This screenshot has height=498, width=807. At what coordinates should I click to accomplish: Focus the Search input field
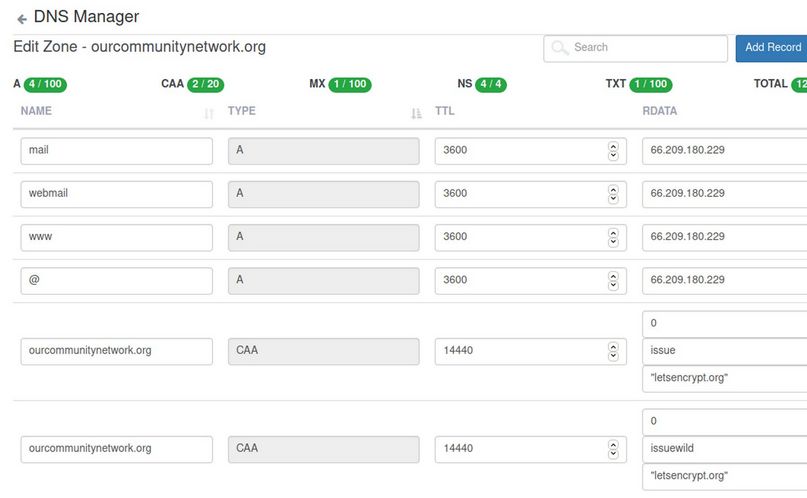pos(645,48)
